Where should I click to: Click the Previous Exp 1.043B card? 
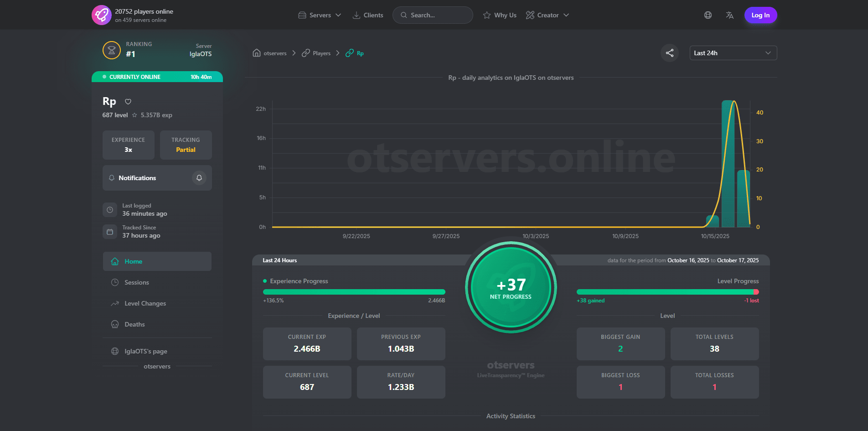pos(401,344)
